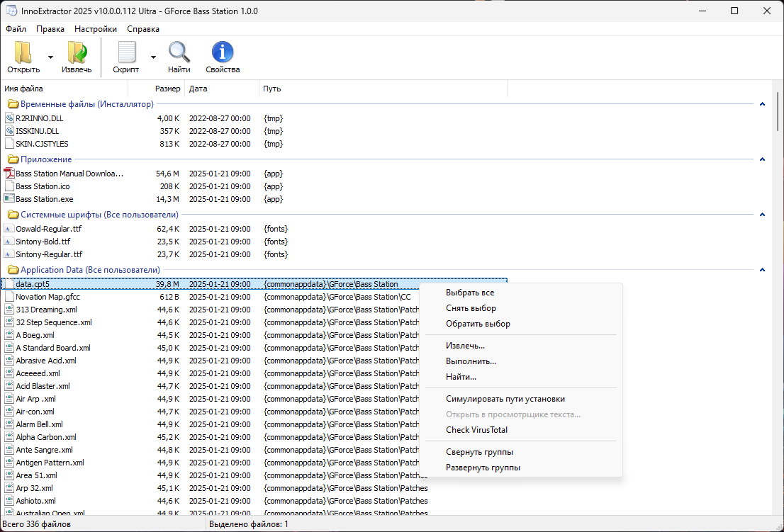Select the Air-con.xml file name
This screenshot has height=532, width=784.
(35, 412)
